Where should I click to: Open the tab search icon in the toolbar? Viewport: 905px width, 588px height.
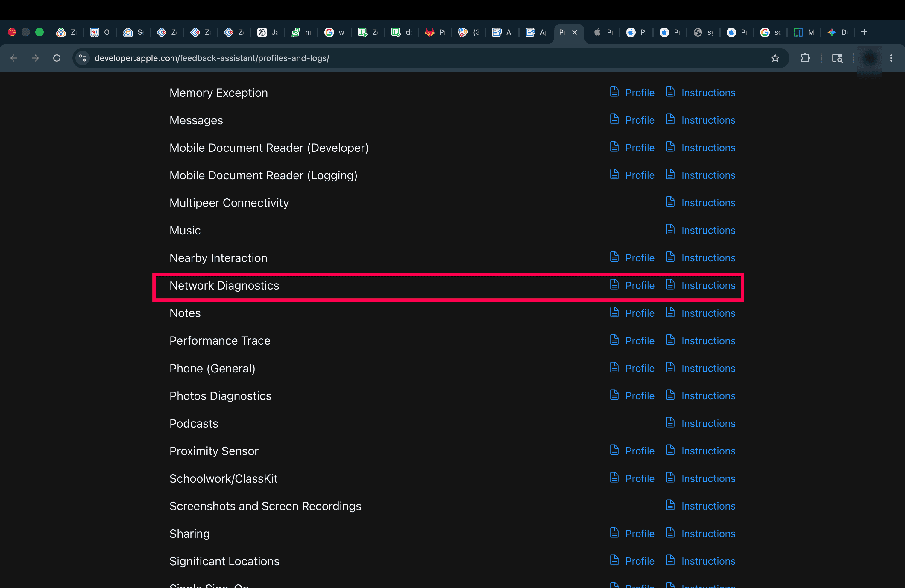[837, 58]
